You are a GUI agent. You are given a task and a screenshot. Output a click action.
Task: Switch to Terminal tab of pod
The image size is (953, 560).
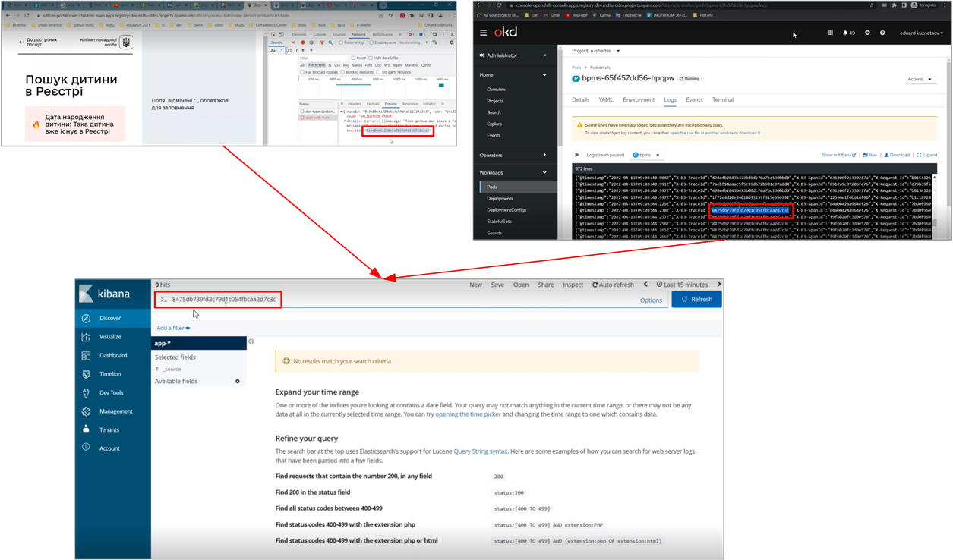click(723, 99)
